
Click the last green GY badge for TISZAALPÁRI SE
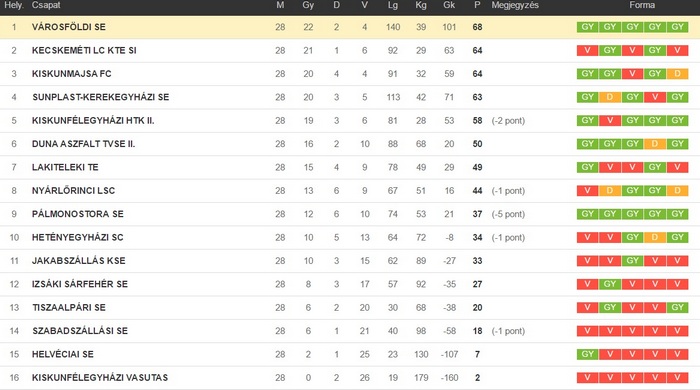(677, 307)
